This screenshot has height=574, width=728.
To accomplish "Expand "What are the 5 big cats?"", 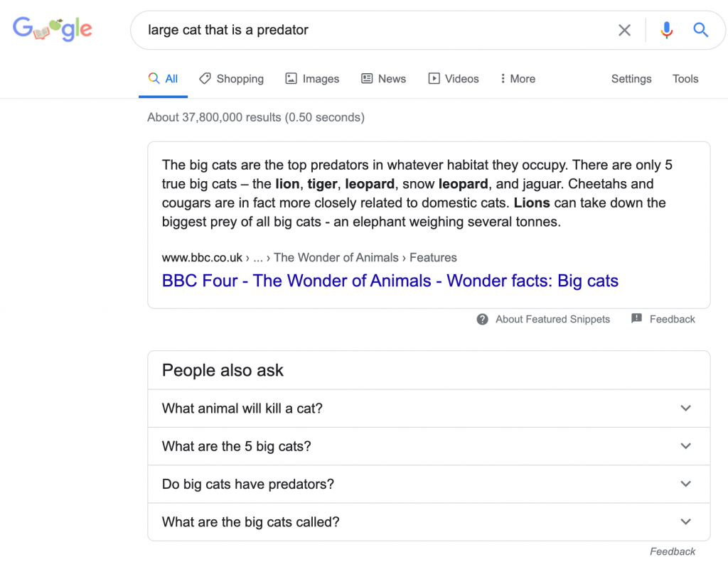I will (x=429, y=446).
